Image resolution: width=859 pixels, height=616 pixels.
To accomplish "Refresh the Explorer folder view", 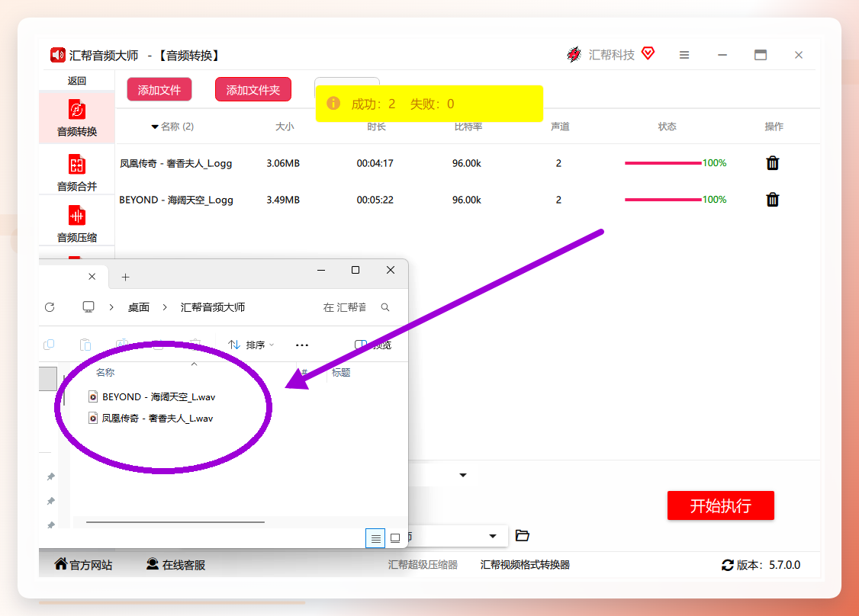I will click(x=50, y=307).
